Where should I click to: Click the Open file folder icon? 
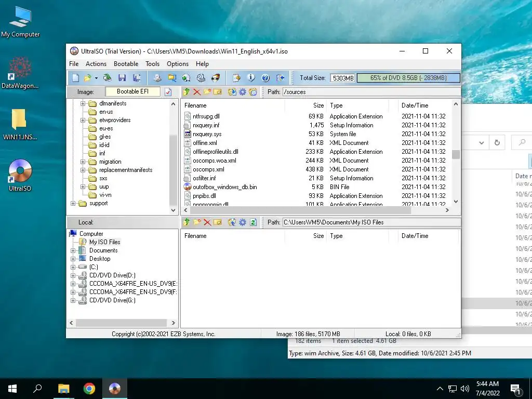pyautogui.click(x=87, y=78)
